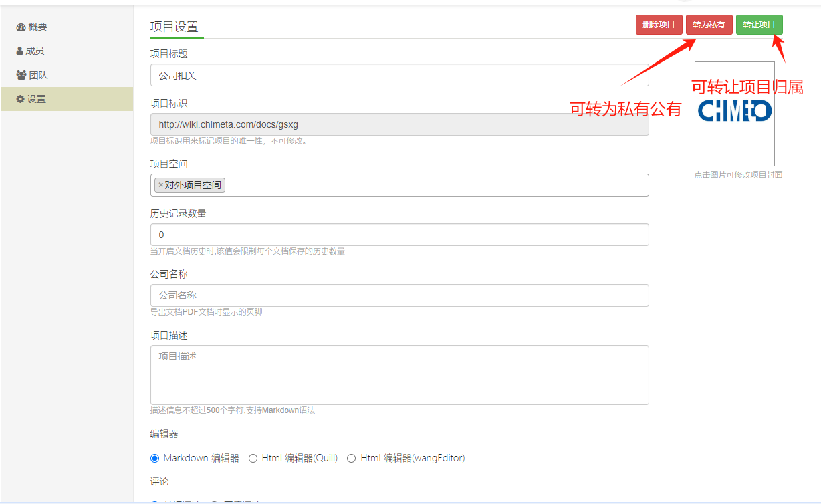Select the Markdown 编辑器 radio option

(155, 458)
